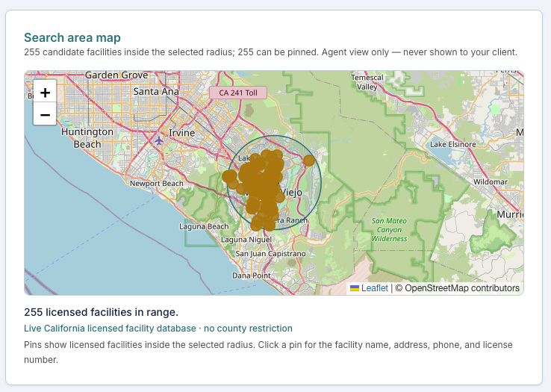The height and width of the screenshot is (392, 551).
Task: Click the 'Pins show licensed facilities' description text
Action: pyautogui.click(x=268, y=352)
